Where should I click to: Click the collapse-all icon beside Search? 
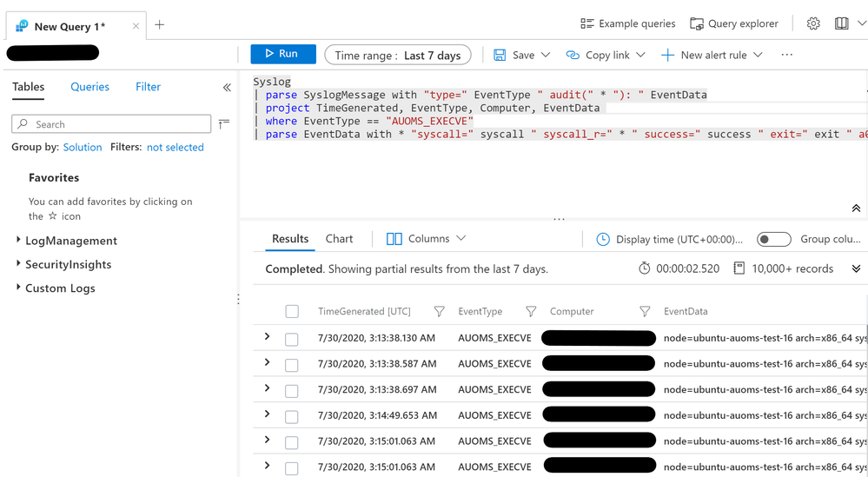pyautogui.click(x=223, y=123)
